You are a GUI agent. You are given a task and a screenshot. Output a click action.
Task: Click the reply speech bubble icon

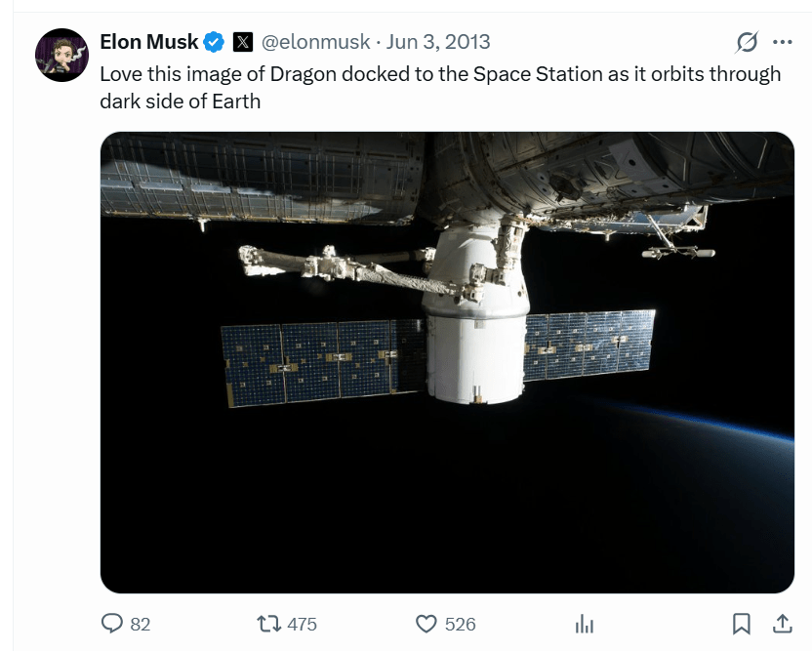tap(113, 624)
